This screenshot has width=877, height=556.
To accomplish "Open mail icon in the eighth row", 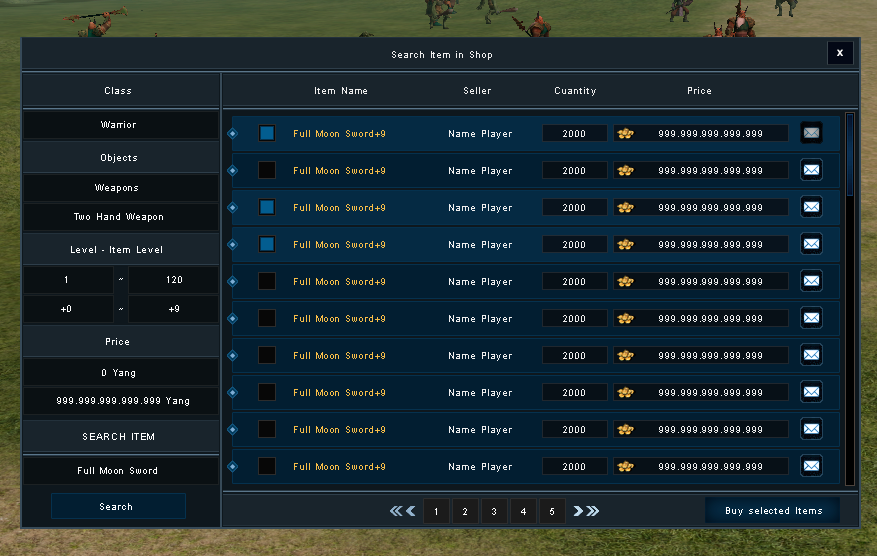I will click(x=811, y=392).
